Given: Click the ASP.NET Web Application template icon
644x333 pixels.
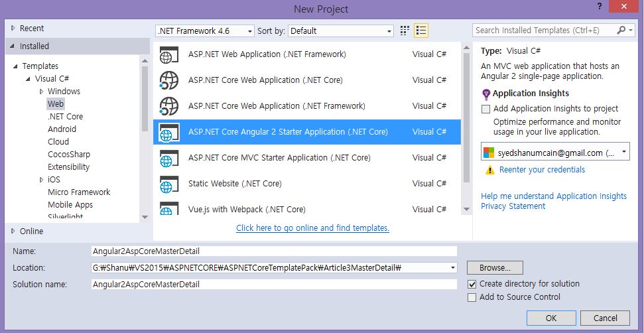Looking at the screenshot, I should coord(169,54).
